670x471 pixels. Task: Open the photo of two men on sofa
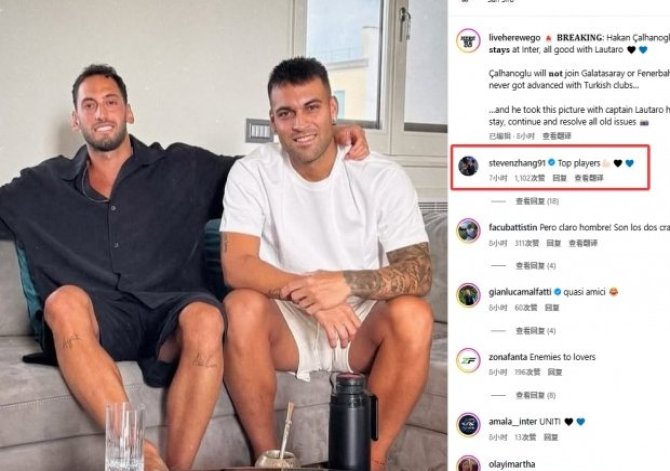[x=223, y=236]
